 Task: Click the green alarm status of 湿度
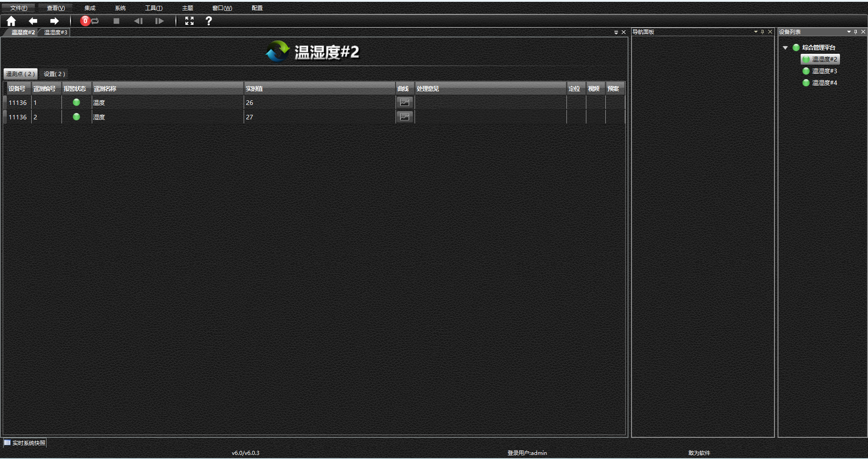(x=76, y=117)
